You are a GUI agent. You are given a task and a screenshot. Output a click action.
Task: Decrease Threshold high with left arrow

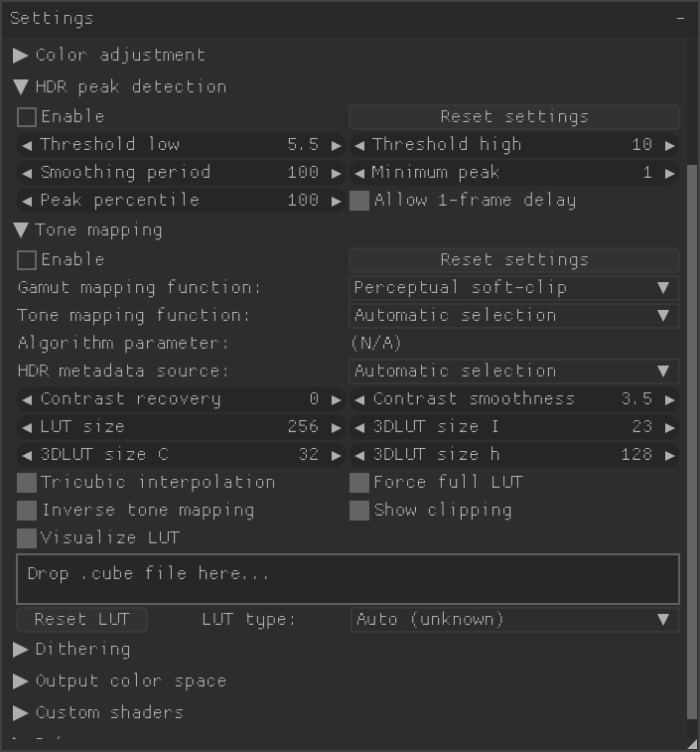pos(359,145)
